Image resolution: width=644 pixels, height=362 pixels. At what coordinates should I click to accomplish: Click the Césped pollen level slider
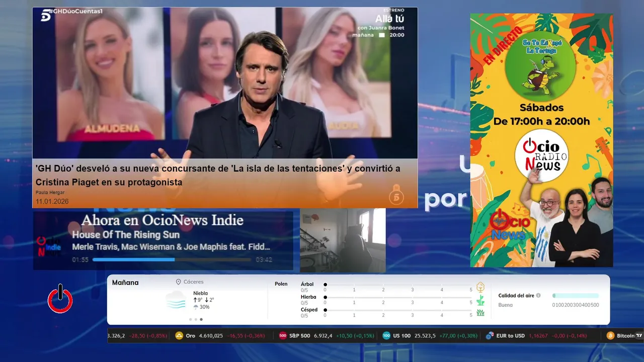398,310
